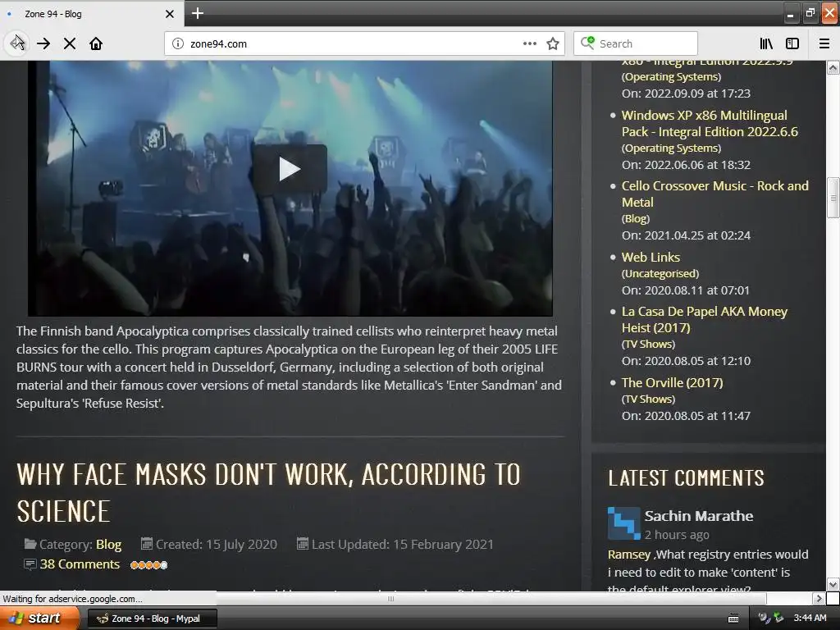
Task: Click the vertical scrollbar thumb
Action: tap(833, 198)
